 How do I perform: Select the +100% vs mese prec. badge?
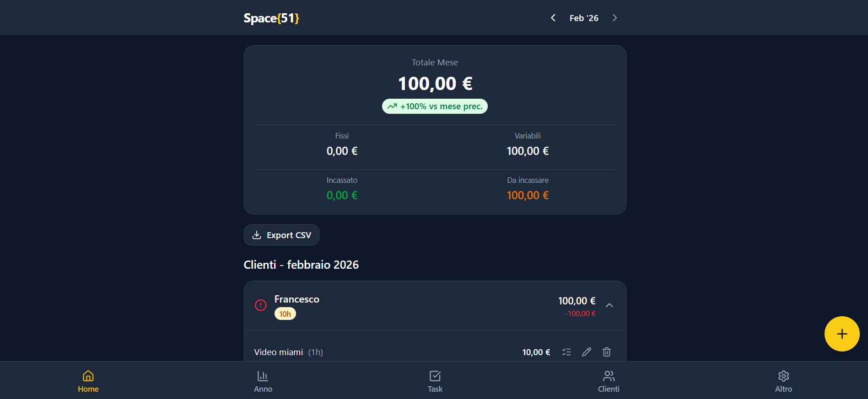point(434,106)
